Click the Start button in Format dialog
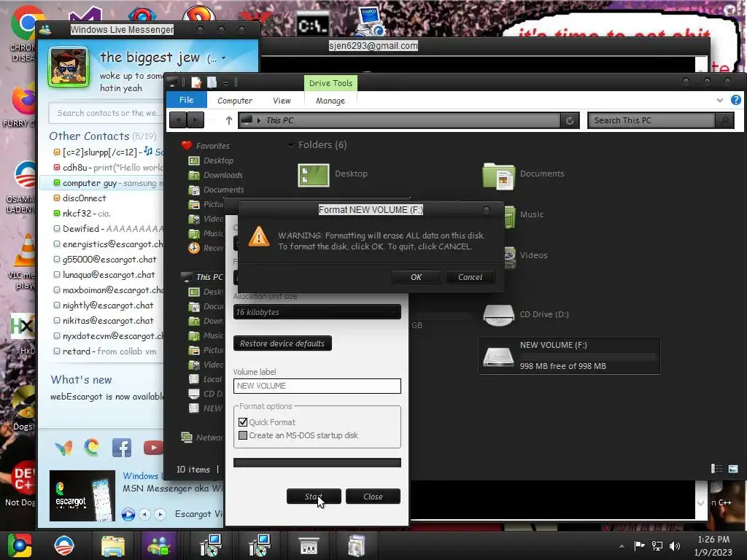The height and width of the screenshot is (560, 747). (x=314, y=496)
